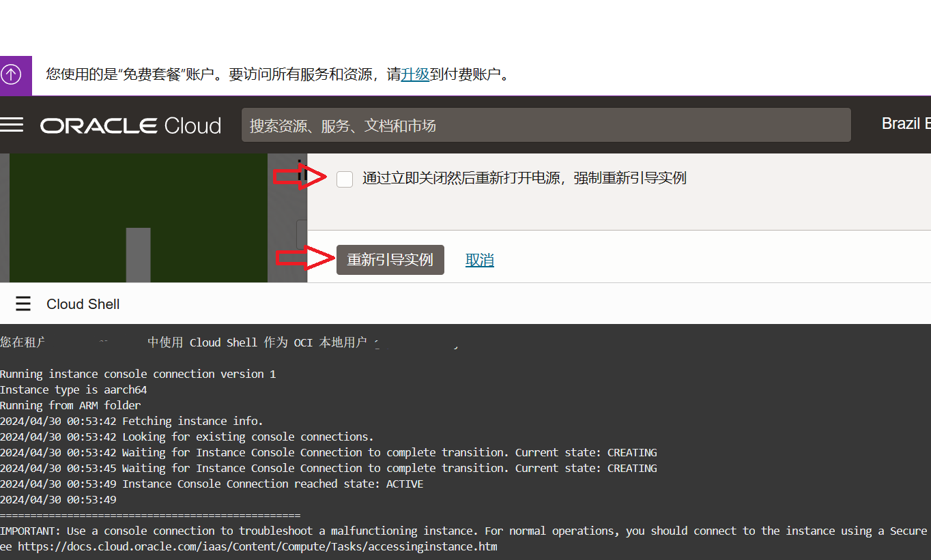
Task: Expand the Brazil region selector
Action: point(905,124)
